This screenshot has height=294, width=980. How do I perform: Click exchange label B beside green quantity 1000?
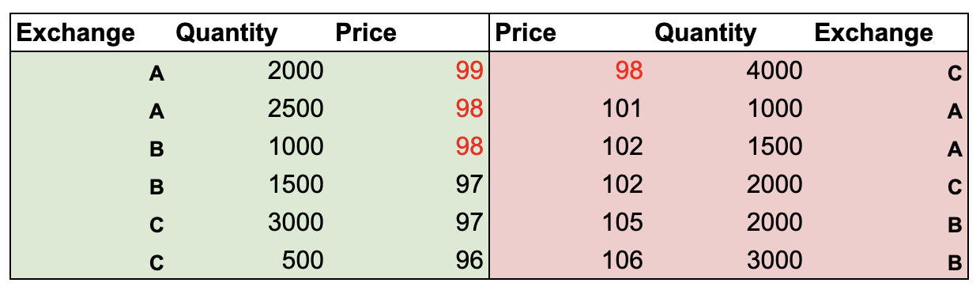click(x=156, y=149)
